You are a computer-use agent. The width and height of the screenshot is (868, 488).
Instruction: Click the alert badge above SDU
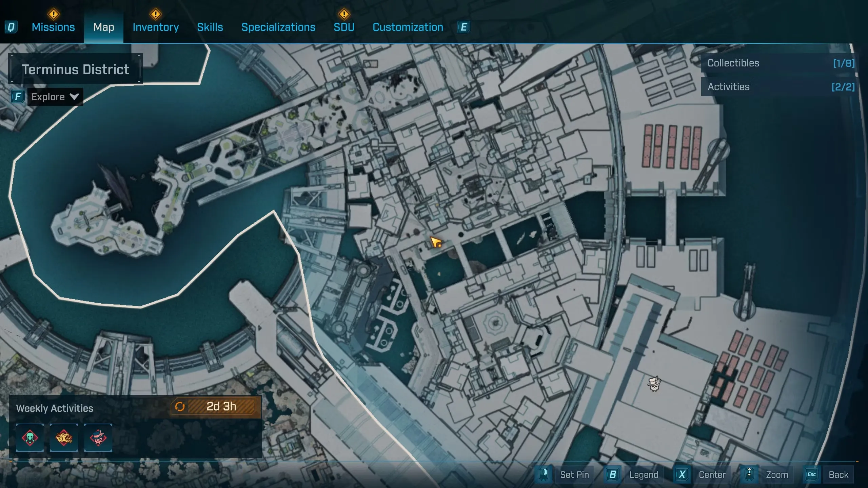[344, 14]
